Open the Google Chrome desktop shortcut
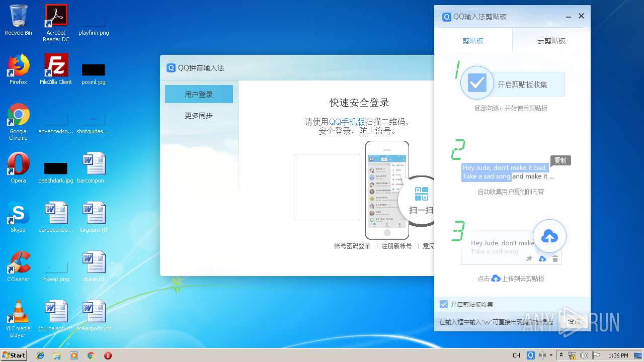 18,122
